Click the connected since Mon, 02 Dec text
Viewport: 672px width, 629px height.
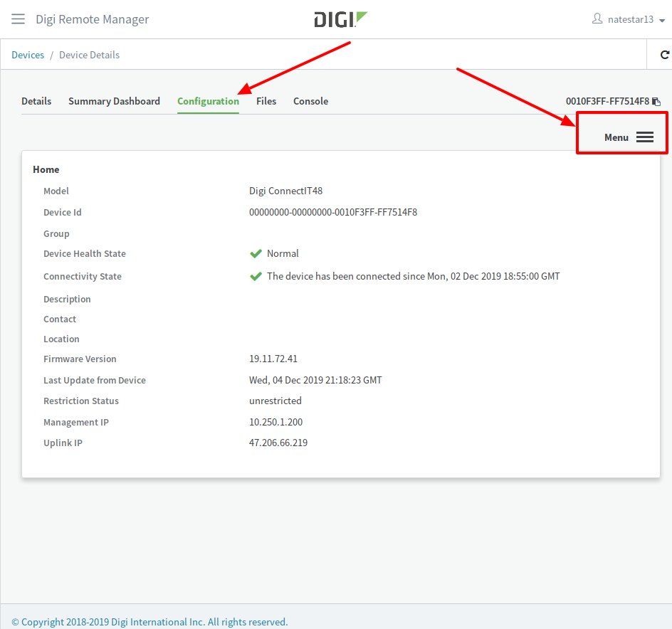[413, 276]
